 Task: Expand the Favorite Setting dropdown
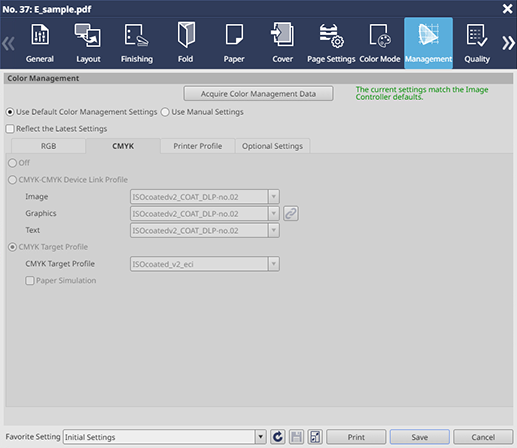[261, 437]
